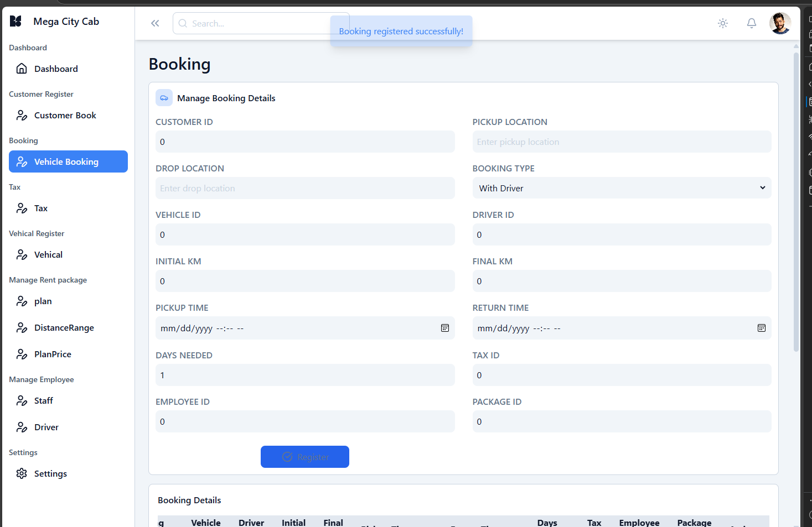The height and width of the screenshot is (527, 812).
Task: Go to PlanPrice page
Action: point(68,354)
